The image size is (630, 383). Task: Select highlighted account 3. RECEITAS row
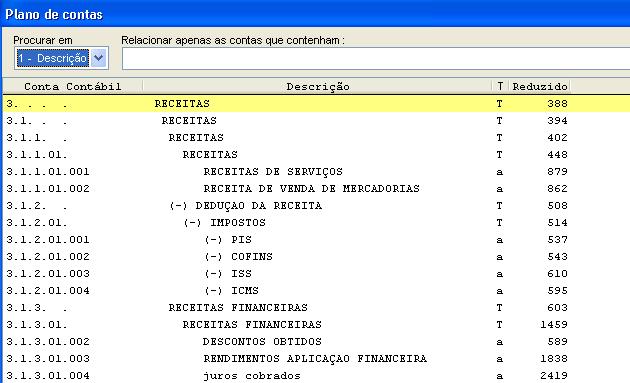click(x=316, y=104)
